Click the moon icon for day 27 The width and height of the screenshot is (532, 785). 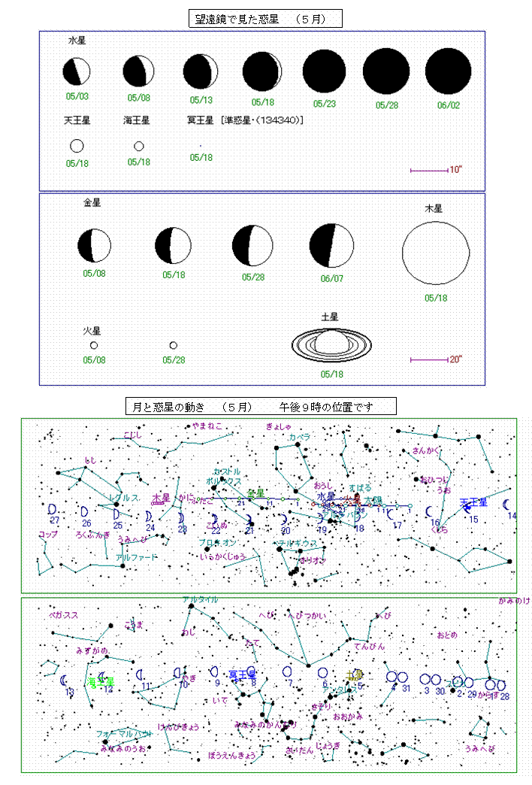52,510
